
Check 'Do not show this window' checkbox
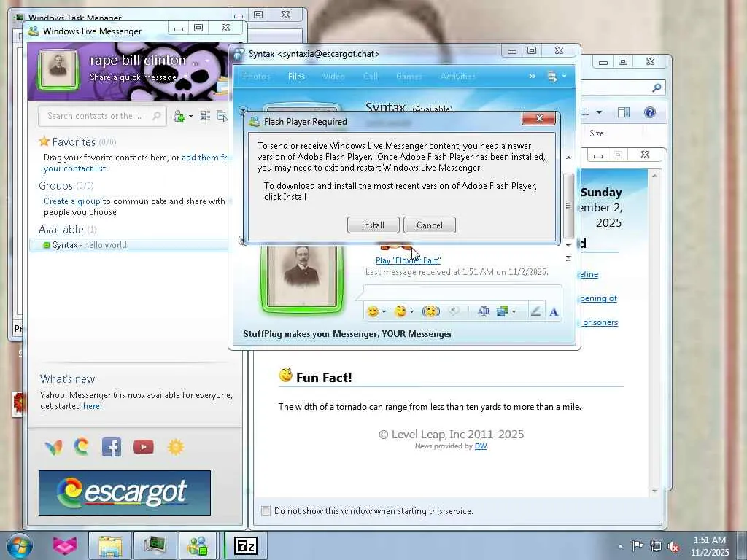(x=266, y=511)
